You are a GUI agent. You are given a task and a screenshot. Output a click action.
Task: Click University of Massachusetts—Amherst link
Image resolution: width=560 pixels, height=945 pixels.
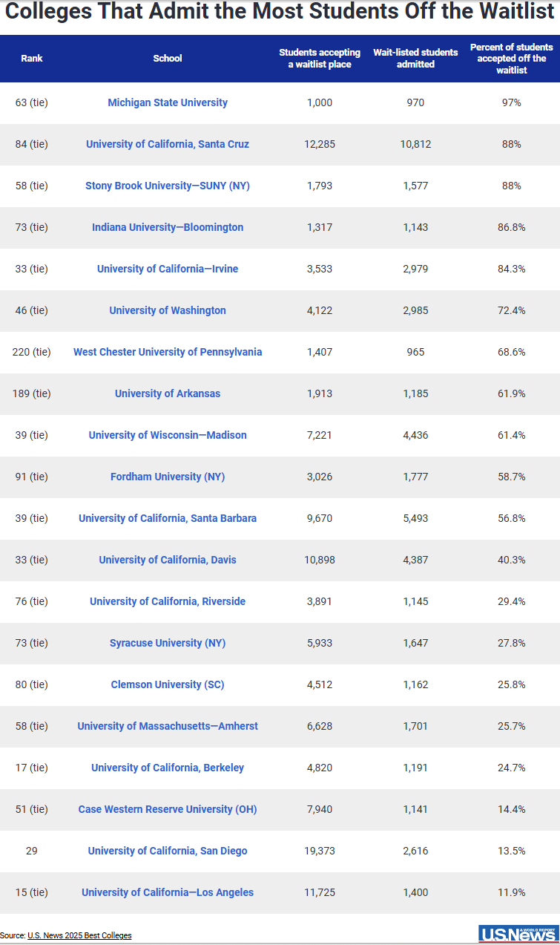168,726
